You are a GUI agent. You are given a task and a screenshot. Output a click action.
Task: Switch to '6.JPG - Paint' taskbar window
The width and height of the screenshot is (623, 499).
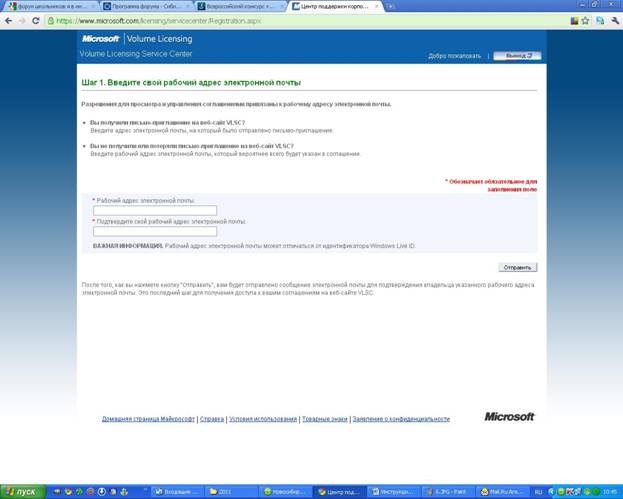[x=448, y=492]
